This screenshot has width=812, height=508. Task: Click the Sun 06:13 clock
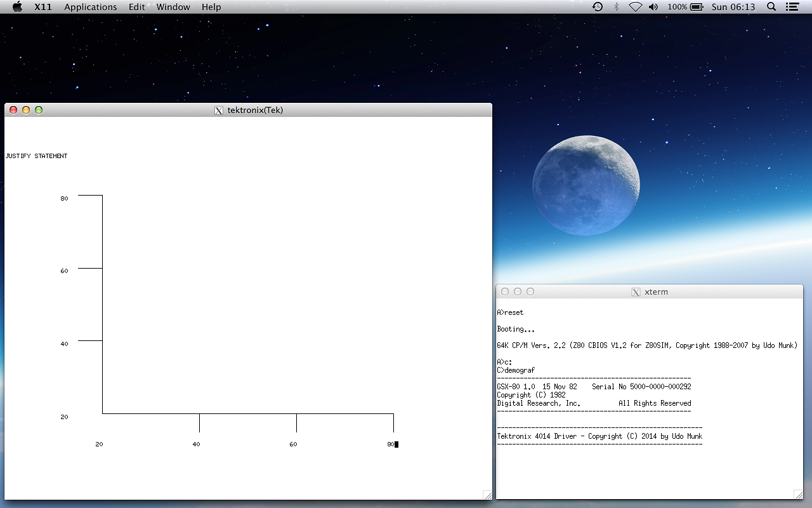(733, 7)
